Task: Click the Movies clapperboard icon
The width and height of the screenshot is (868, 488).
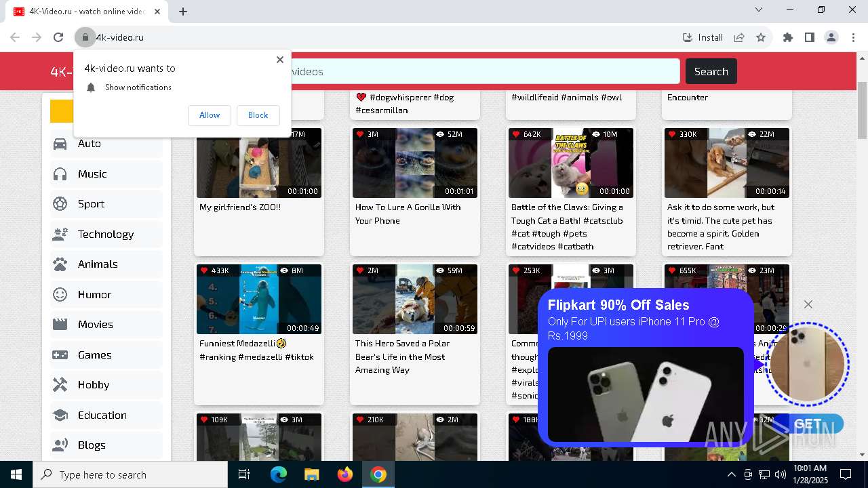Action: click(60, 325)
